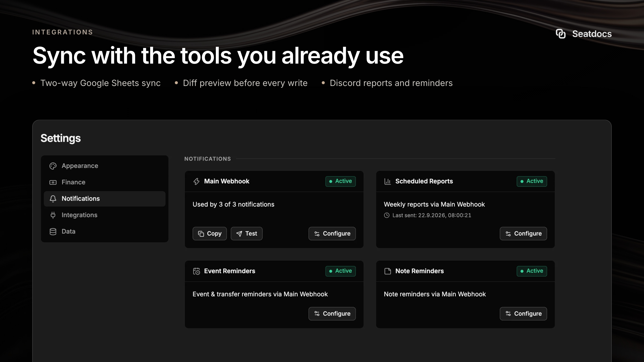
Task: Go to the Integrations settings section
Action: [105, 215]
